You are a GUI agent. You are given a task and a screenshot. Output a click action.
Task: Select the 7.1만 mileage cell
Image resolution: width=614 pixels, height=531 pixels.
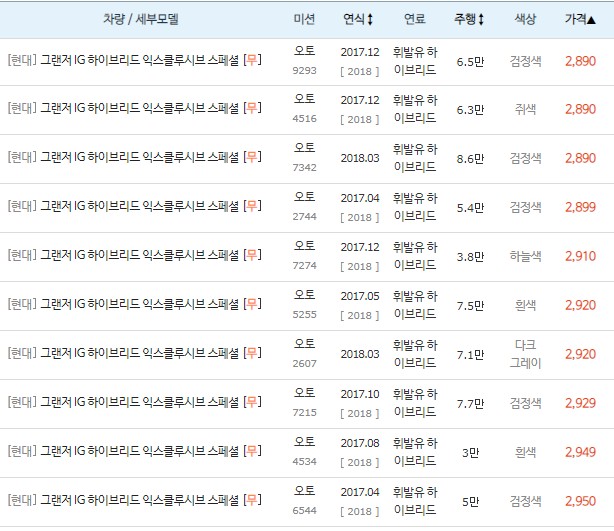470,354
